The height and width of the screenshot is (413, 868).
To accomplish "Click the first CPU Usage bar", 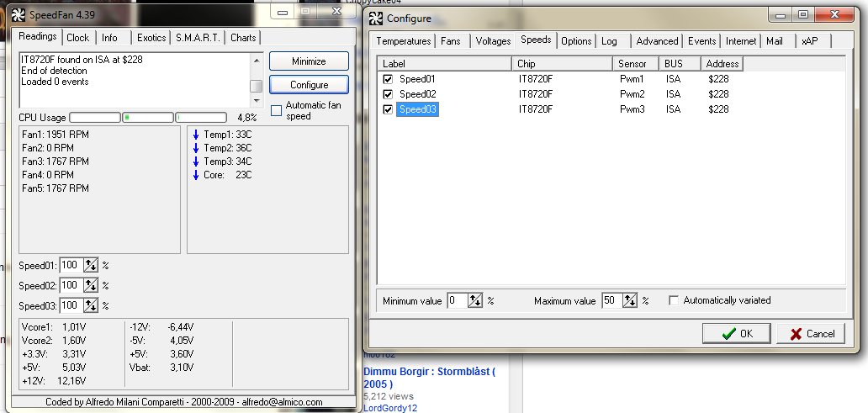I will click(95, 118).
